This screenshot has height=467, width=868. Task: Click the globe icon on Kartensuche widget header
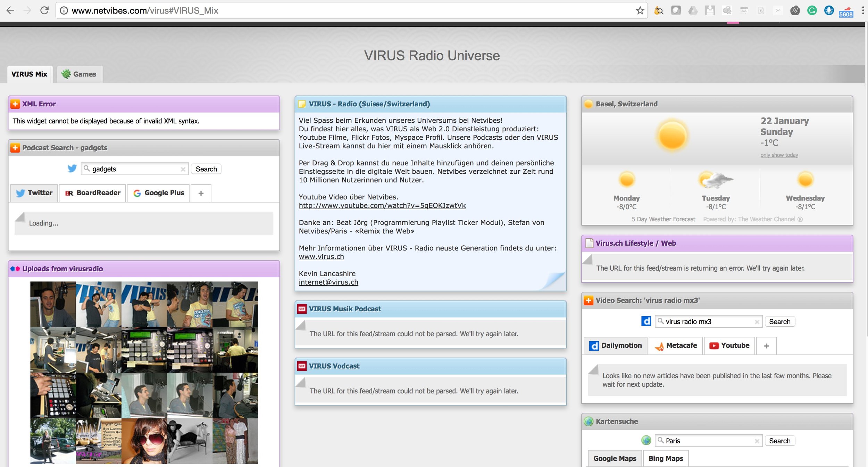pos(589,421)
